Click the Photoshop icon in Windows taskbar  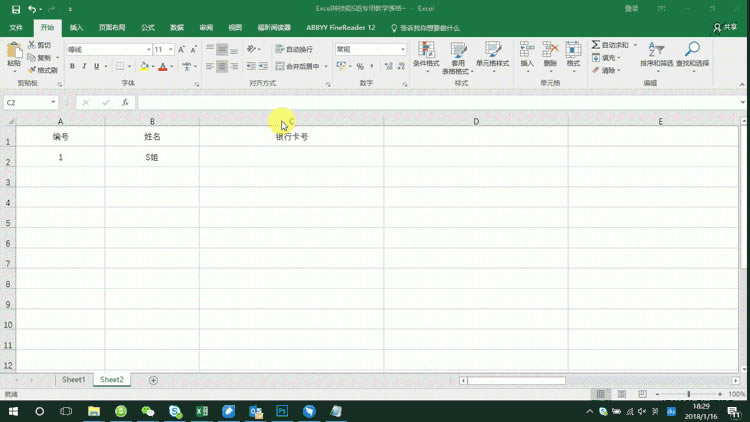click(282, 411)
